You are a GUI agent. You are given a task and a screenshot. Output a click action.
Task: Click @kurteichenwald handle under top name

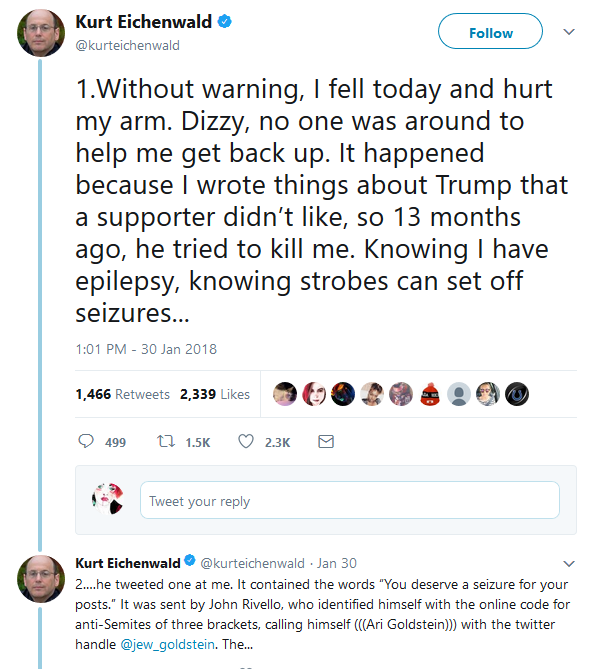[x=128, y=45]
